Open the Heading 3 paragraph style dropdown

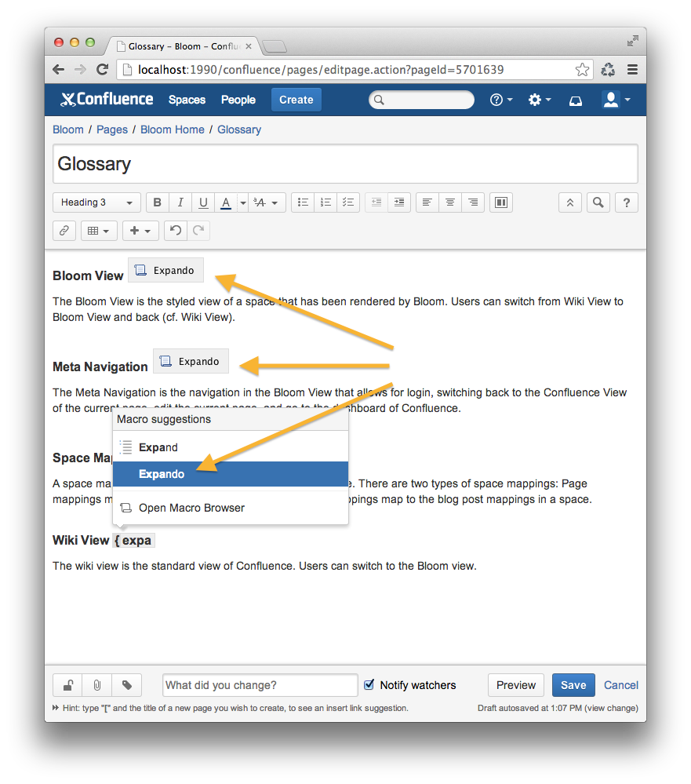pos(97,202)
